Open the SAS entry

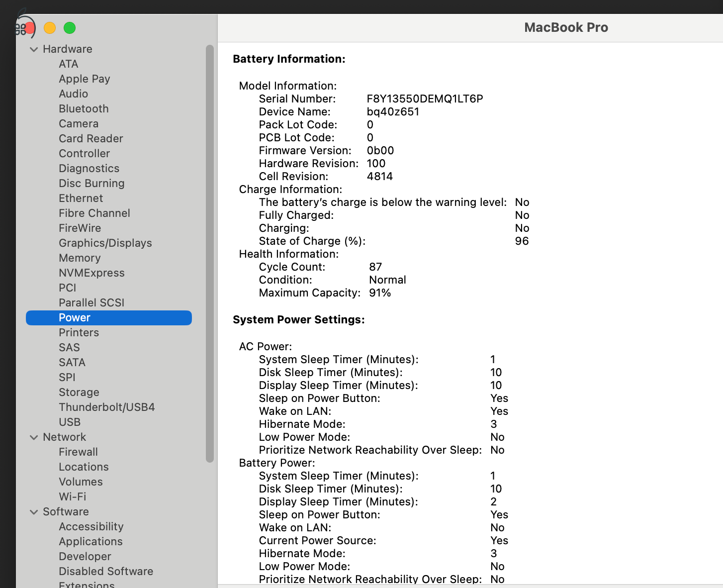[x=69, y=348]
